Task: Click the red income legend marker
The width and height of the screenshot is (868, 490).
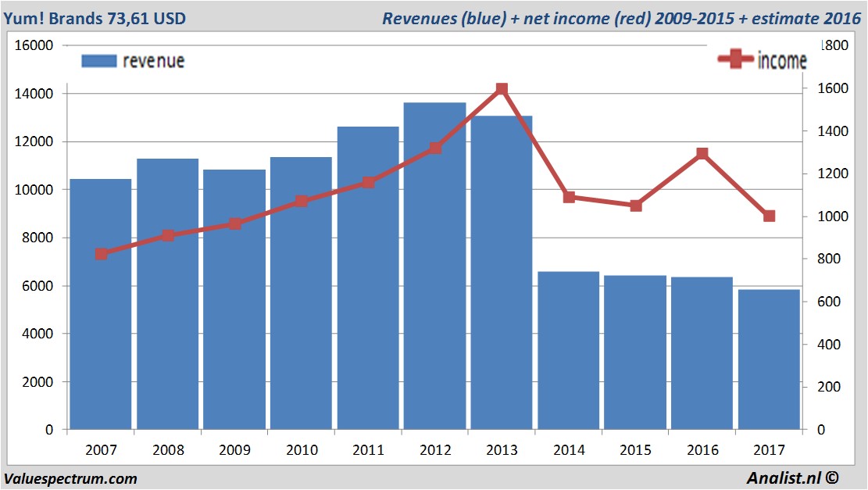Action: coord(735,59)
